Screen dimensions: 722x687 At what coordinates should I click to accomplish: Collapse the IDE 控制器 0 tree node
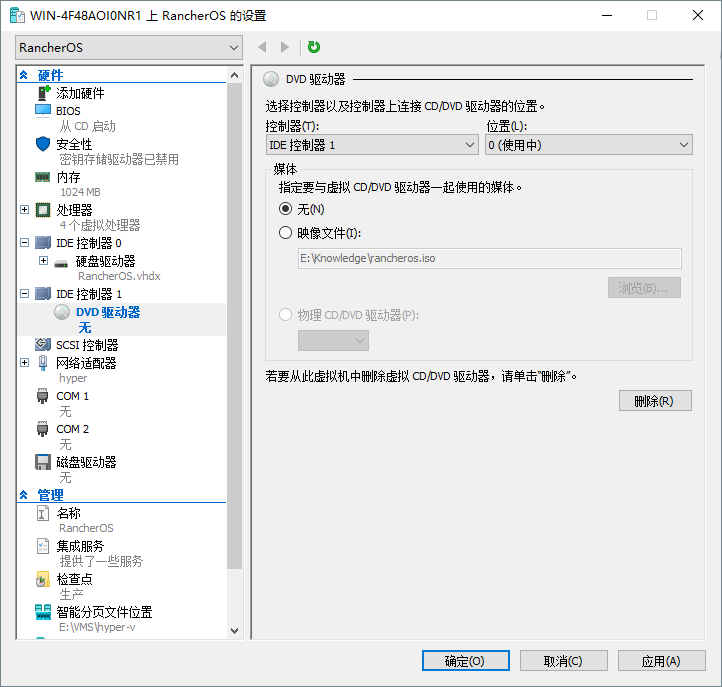coord(25,242)
